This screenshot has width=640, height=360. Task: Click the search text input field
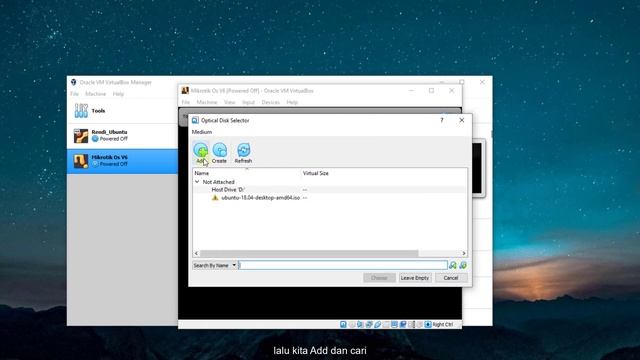(343, 265)
